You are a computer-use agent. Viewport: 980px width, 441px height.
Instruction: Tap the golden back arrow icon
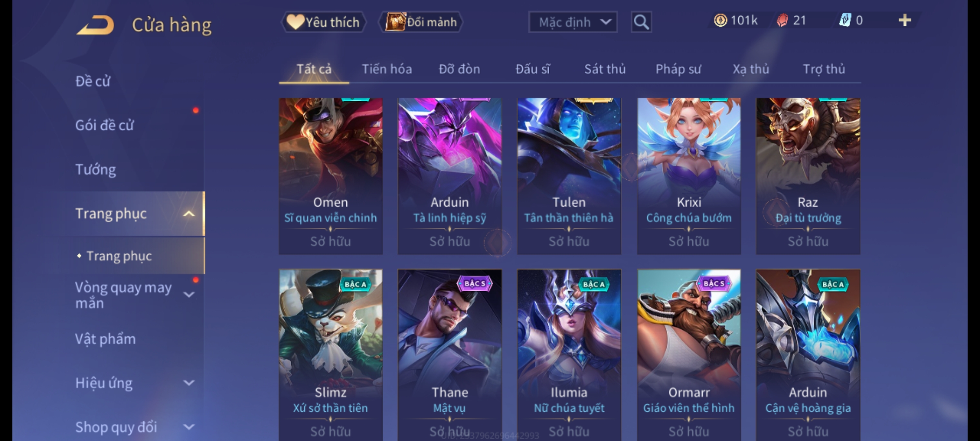95,25
